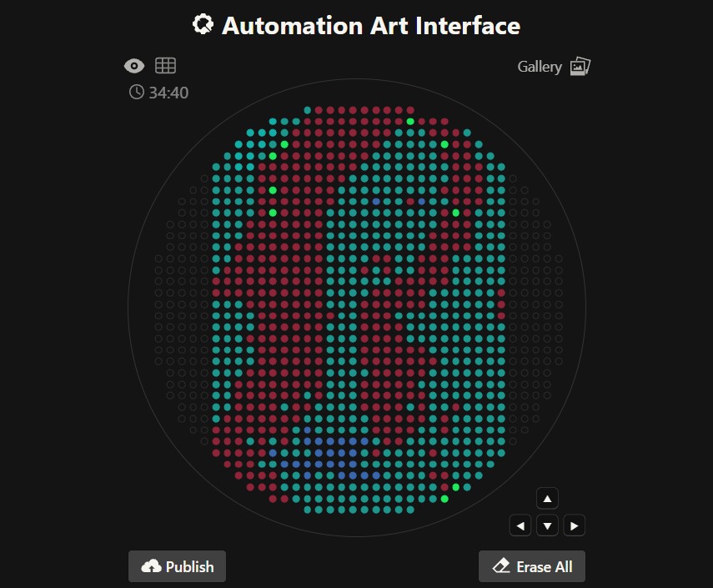This screenshot has height=588, width=713.
Task: Click the eraser icon on Erase All
Action: click(501, 566)
